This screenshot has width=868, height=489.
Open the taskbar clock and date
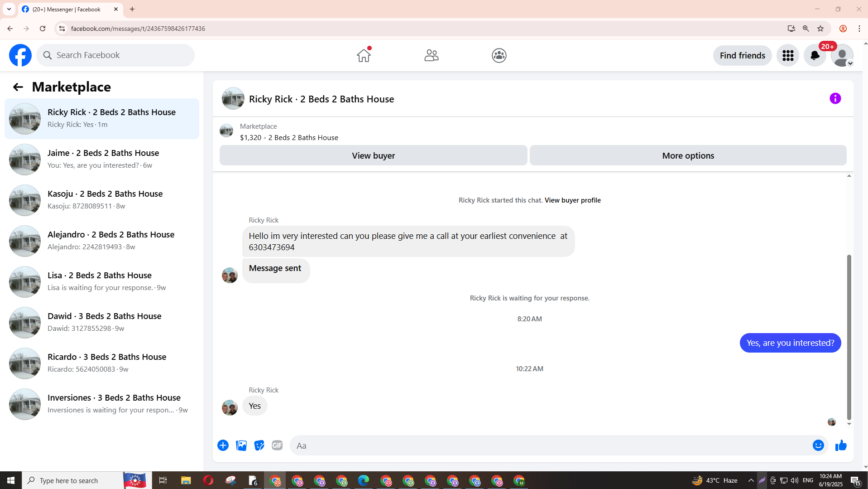(x=831, y=480)
